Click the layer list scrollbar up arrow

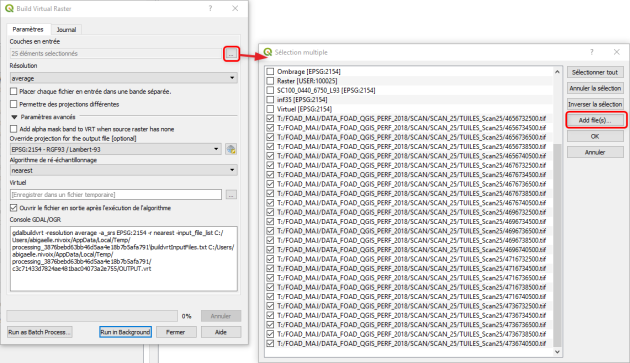point(557,72)
